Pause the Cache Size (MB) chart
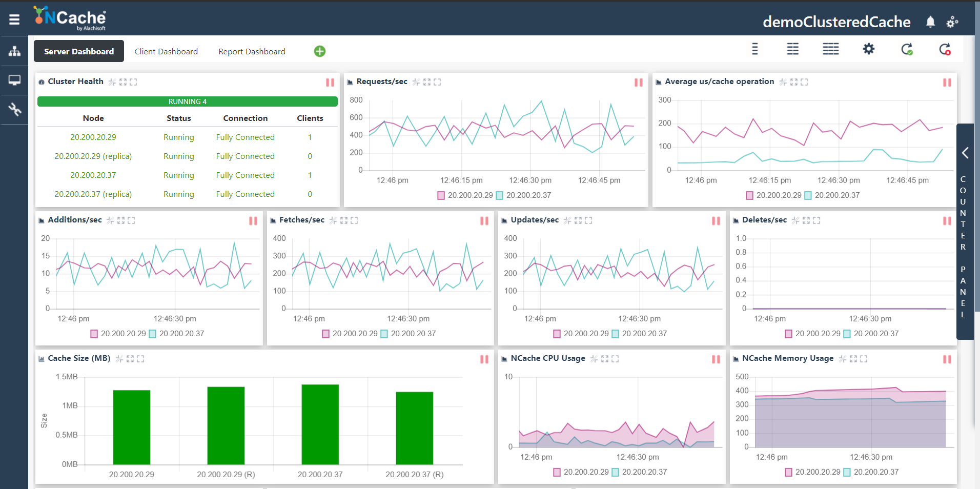The image size is (980, 489). pos(484,359)
